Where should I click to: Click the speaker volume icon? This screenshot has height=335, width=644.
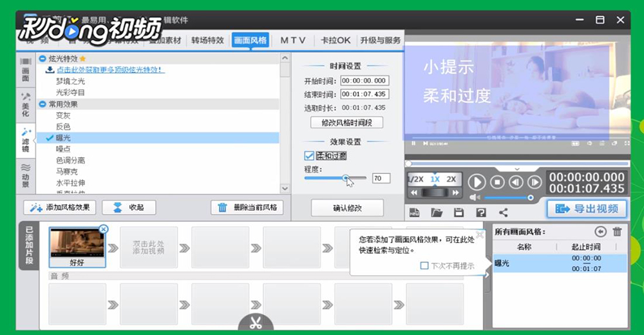475,198
